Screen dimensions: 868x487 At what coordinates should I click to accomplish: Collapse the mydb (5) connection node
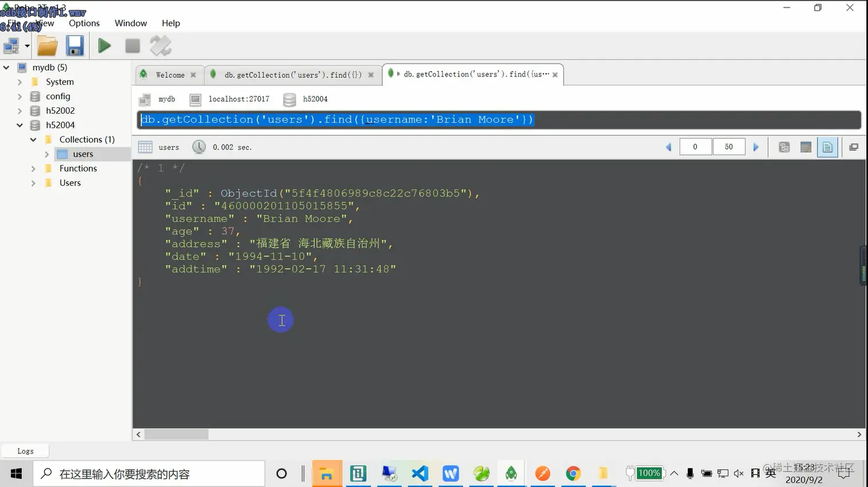[x=6, y=67]
